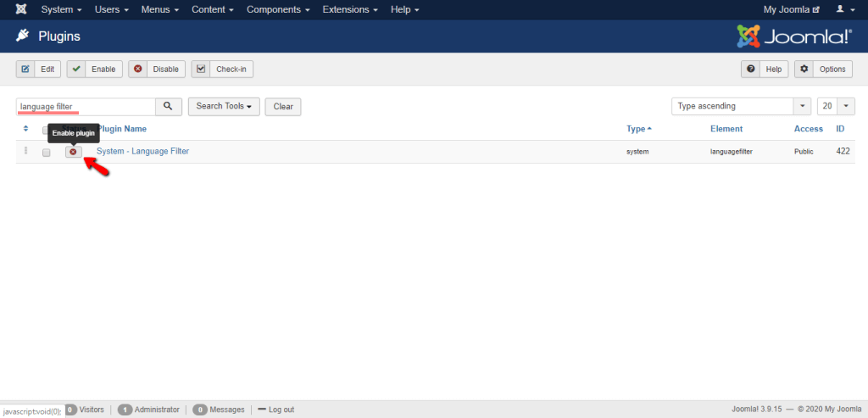The width and height of the screenshot is (868, 418).
Task: Open the Help menu in top bar
Action: click(x=404, y=9)
